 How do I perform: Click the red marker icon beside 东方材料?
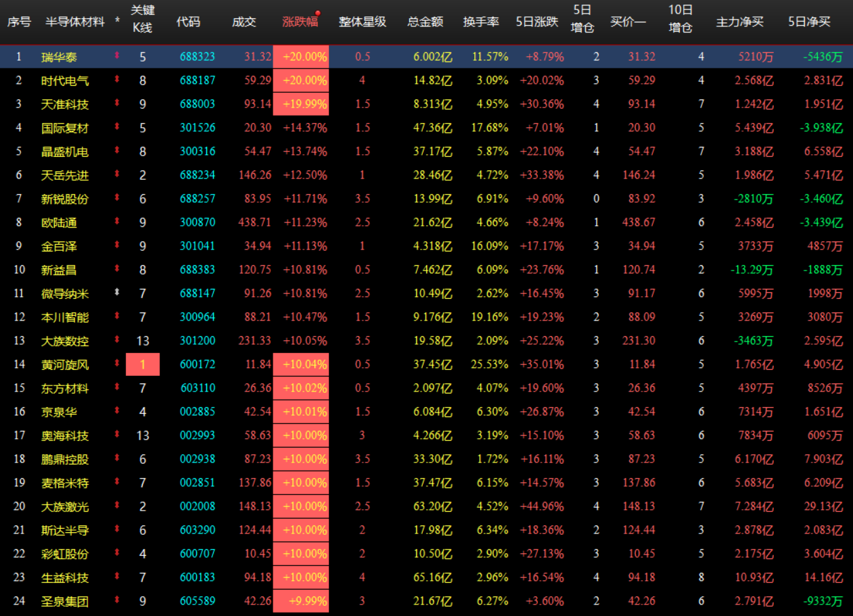coord(117,388)
